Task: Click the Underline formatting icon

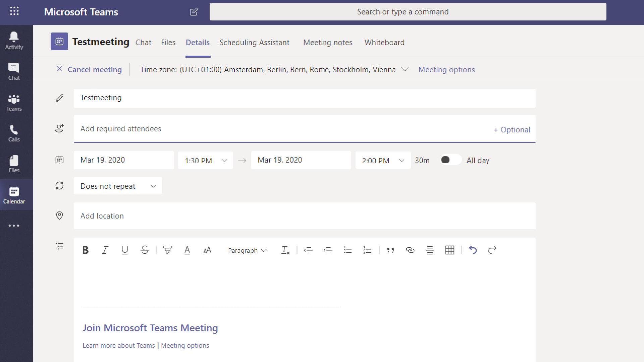Action: pyautogui.click(x=124, y=250)
